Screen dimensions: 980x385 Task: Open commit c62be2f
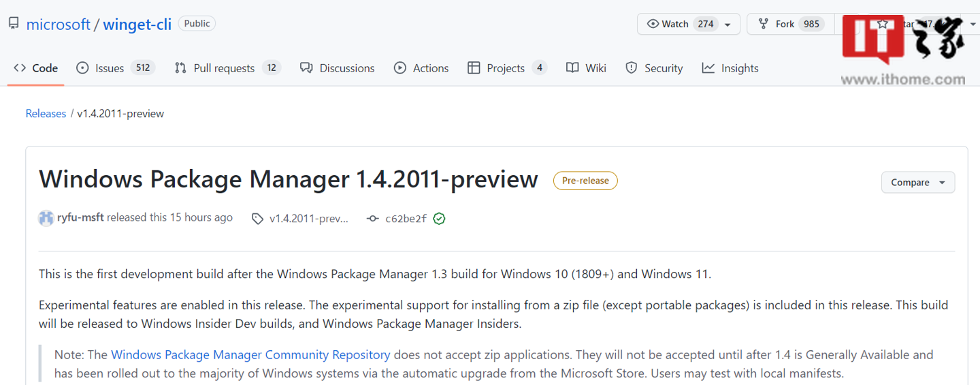click(406, 219)
